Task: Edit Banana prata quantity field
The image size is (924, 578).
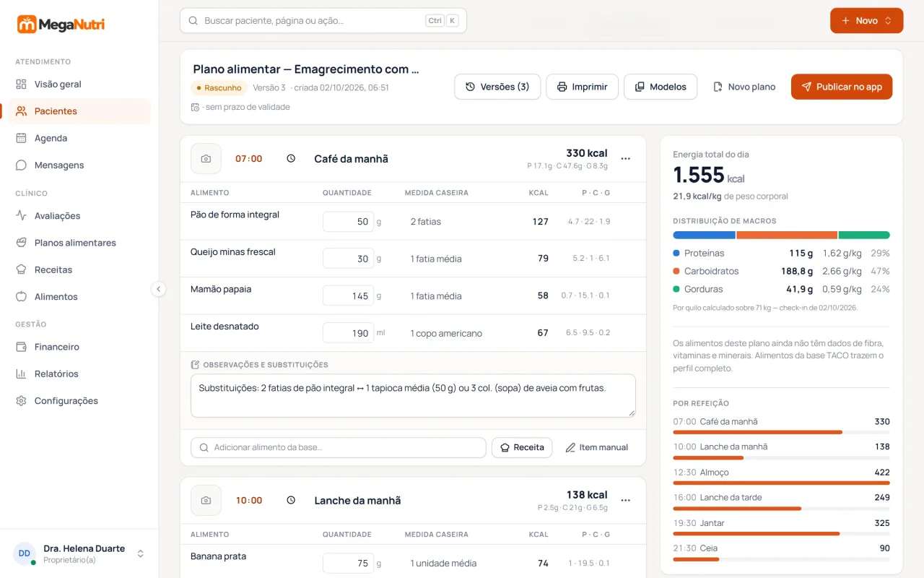Action: click(x=348, y=563)
